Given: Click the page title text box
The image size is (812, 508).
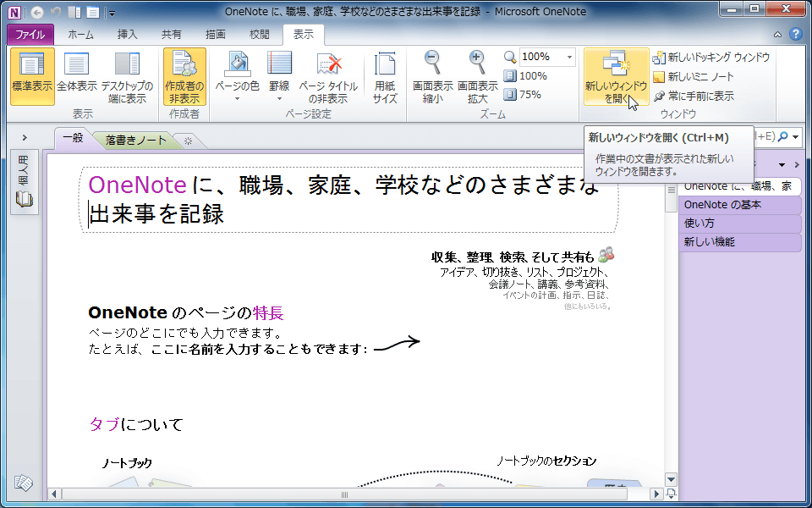Looking at the screenshot, I should [349, 200].
